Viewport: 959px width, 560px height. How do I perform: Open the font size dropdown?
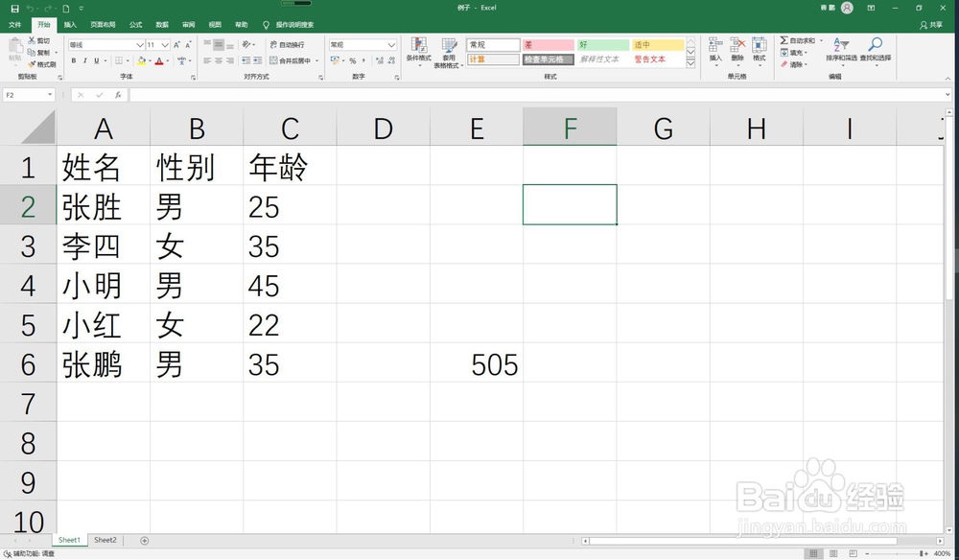click(164, 45)
